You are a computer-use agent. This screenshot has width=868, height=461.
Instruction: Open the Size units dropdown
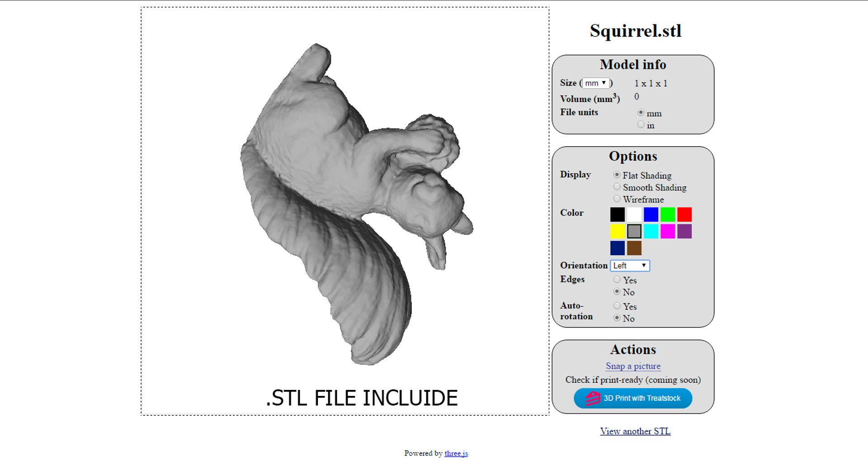(595, 83)
